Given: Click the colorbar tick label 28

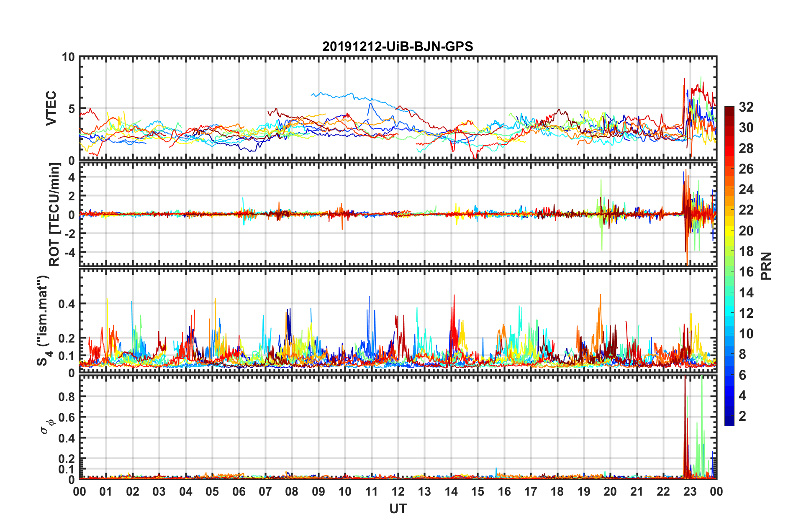Looking at the screenshot, I should pyautogui.click(x=746, y=148).
